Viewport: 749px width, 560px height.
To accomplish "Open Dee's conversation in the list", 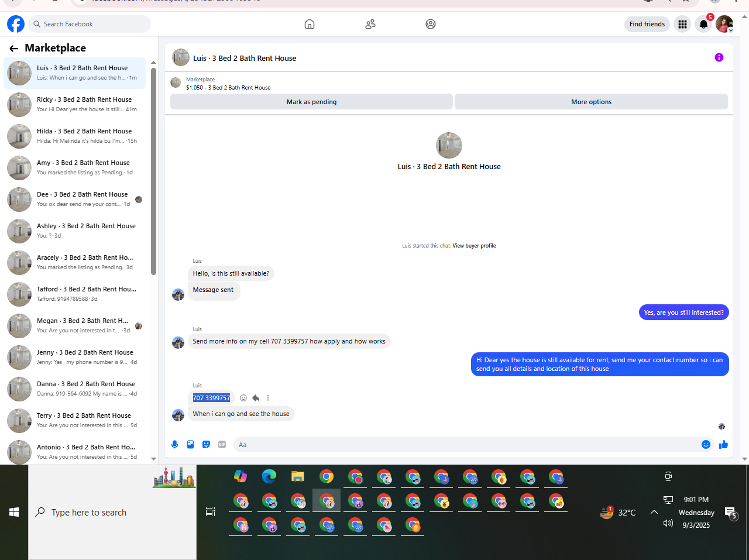I will 74,200.
